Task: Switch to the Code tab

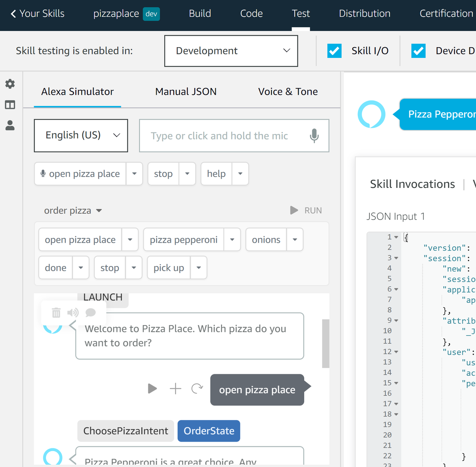Action: point(251,13)
